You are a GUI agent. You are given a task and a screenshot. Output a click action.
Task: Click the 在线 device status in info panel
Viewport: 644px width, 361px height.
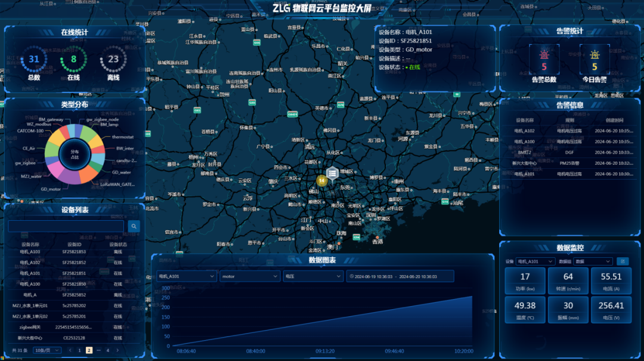click(414, 67)
